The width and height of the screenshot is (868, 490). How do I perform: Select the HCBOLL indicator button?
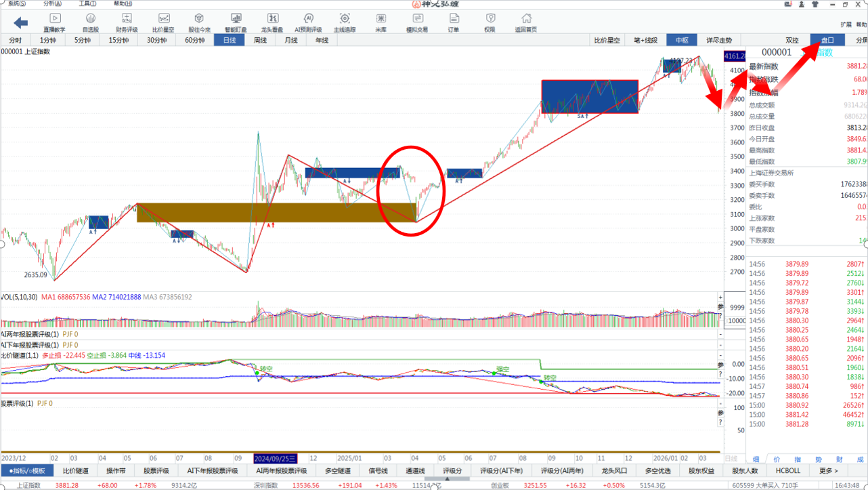pos(788,470)
